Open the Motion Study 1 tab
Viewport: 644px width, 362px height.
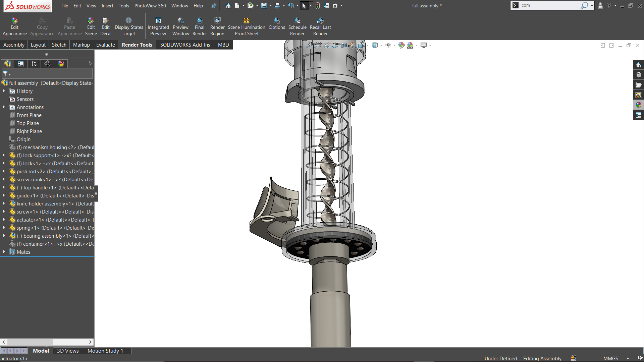(105, 351)
